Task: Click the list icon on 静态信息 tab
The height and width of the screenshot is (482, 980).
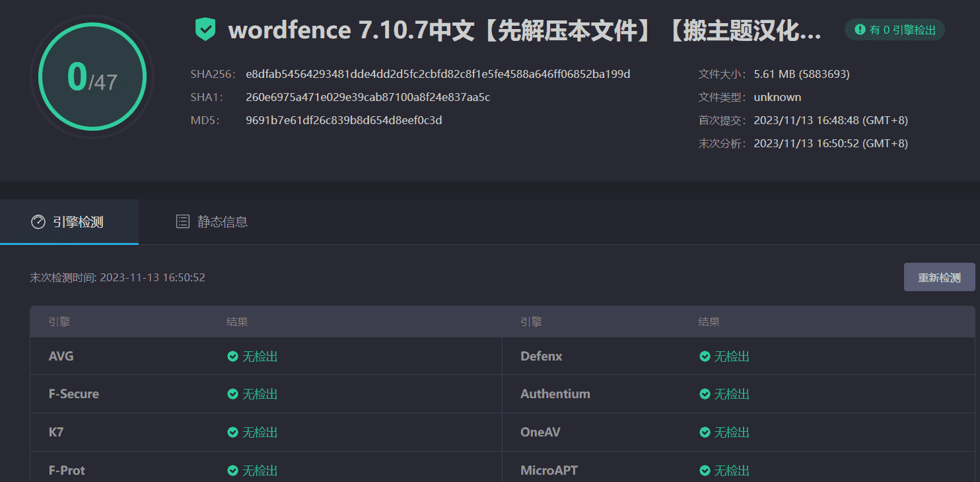Action: point(183,222)
